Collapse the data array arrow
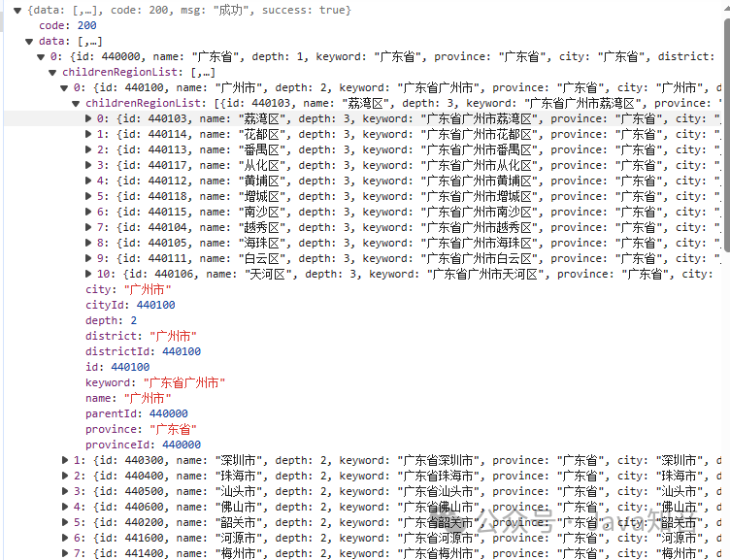This screenshot has width=730, height=560. coord(29,42)
